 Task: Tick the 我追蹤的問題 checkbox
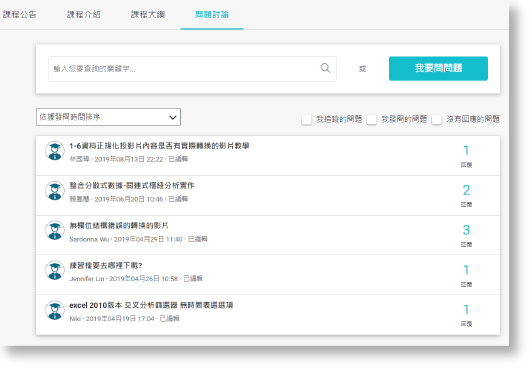click(x=306, y=119)
